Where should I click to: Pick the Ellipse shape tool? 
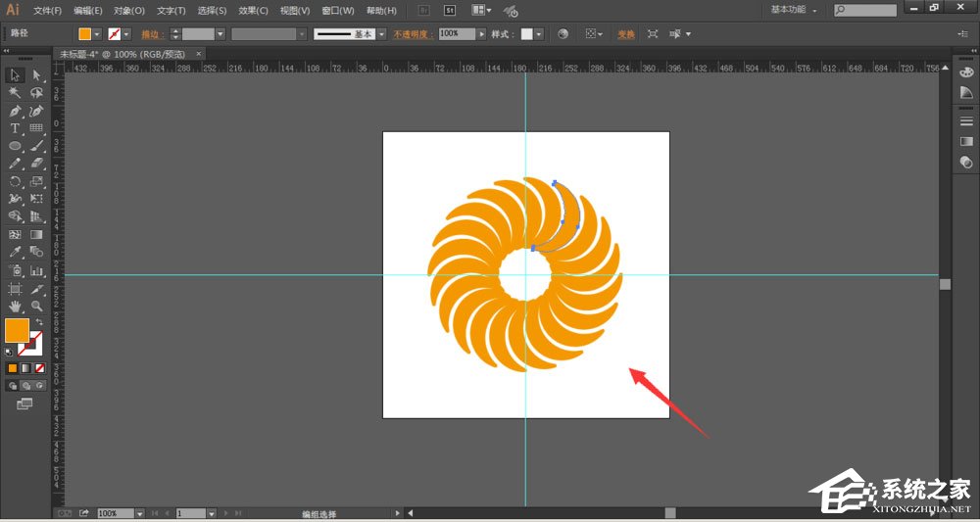(16, 146)
